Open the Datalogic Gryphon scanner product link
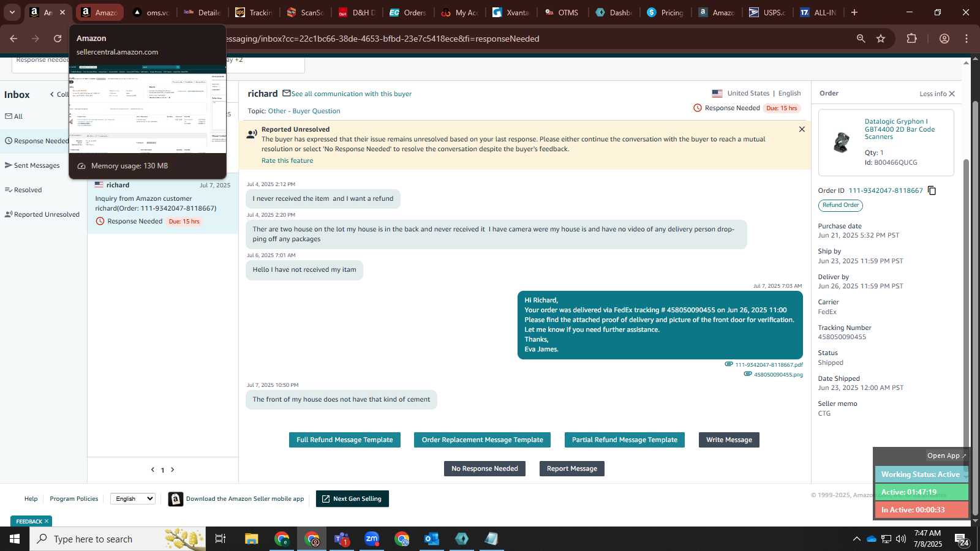The width and height of the screenshot is (980, 551). point(900,129)
